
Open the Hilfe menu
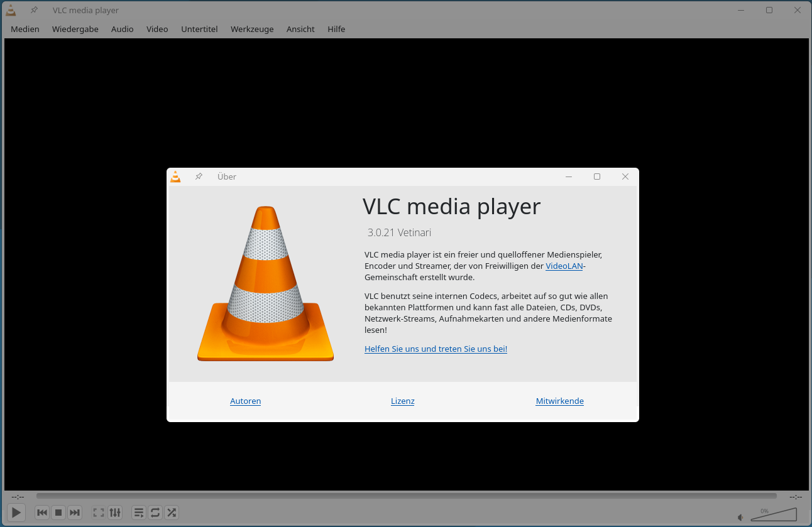(x=336, y=29)
